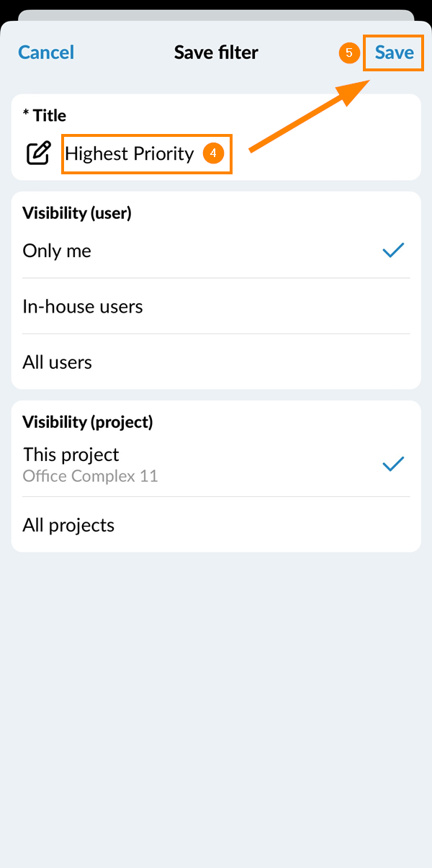Click the orange step 4 badge
Image resolution: width=432 pixels, height=868 pixels.
click(x=213, y=153)
